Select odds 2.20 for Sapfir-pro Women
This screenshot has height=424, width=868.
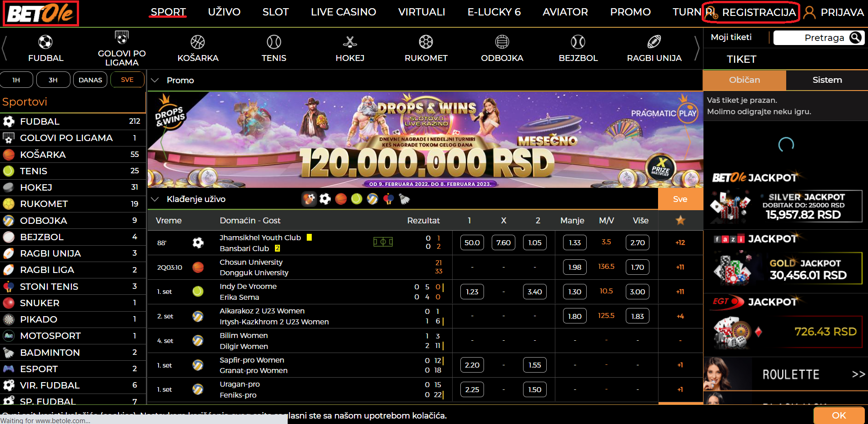[x=472, y=365]
